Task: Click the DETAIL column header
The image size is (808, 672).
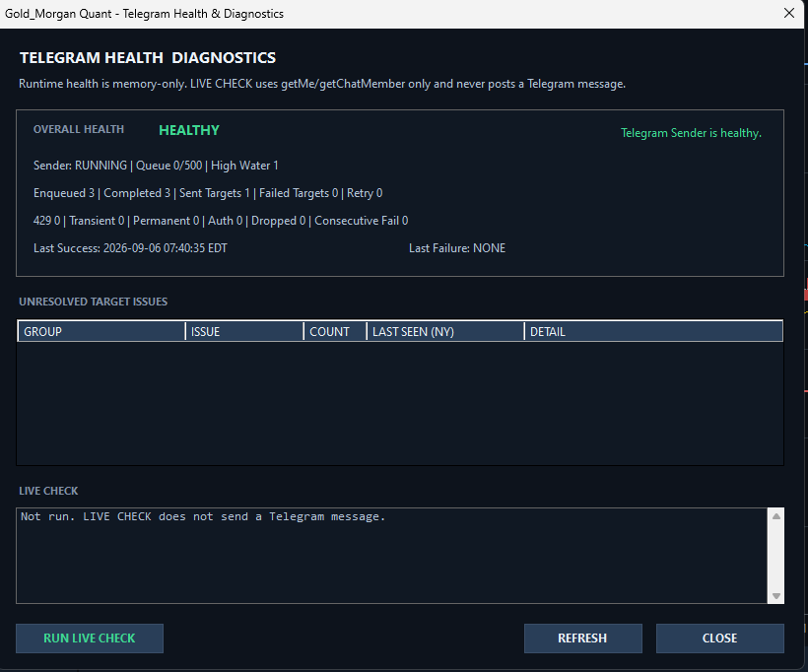Action: click(x=653, y=331)
